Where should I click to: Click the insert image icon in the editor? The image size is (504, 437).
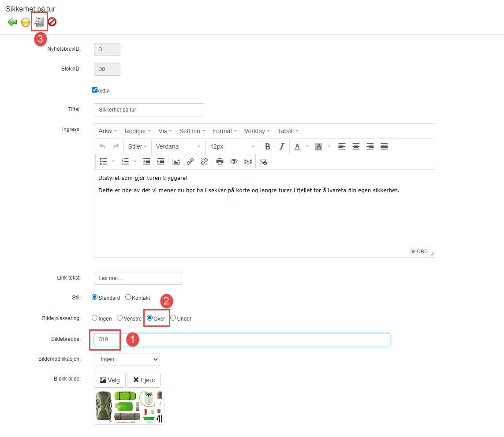coord(176,161)
